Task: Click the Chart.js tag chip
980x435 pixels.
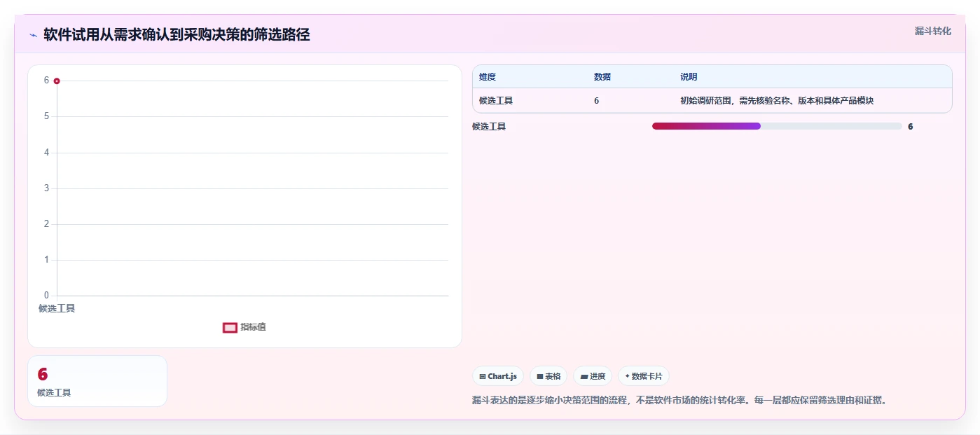Action: (x=498, y=376)
